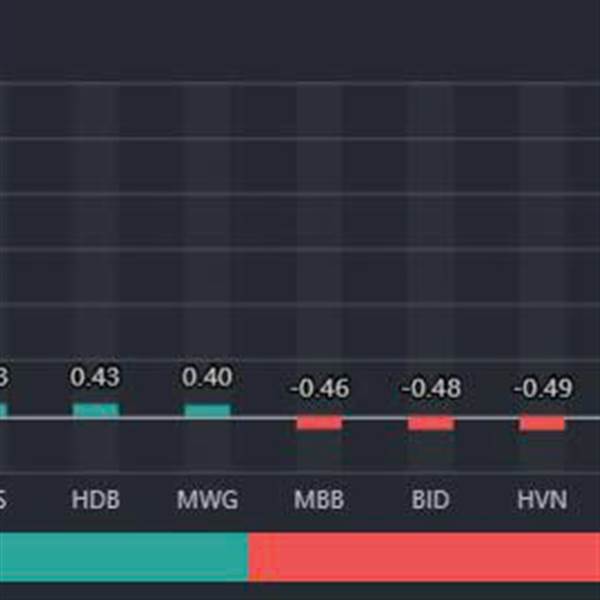Select the red BID bar
This screenshot has height=600, width=600.
tap(430, 423)
